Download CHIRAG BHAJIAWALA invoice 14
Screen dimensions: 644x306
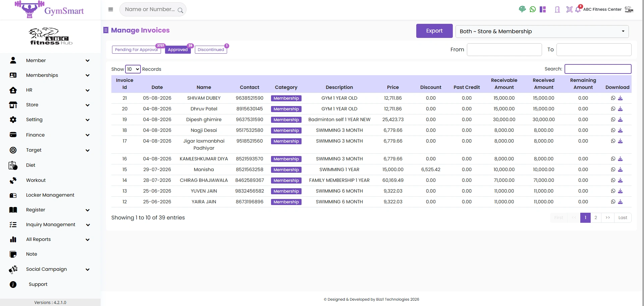tap(620, 180)
